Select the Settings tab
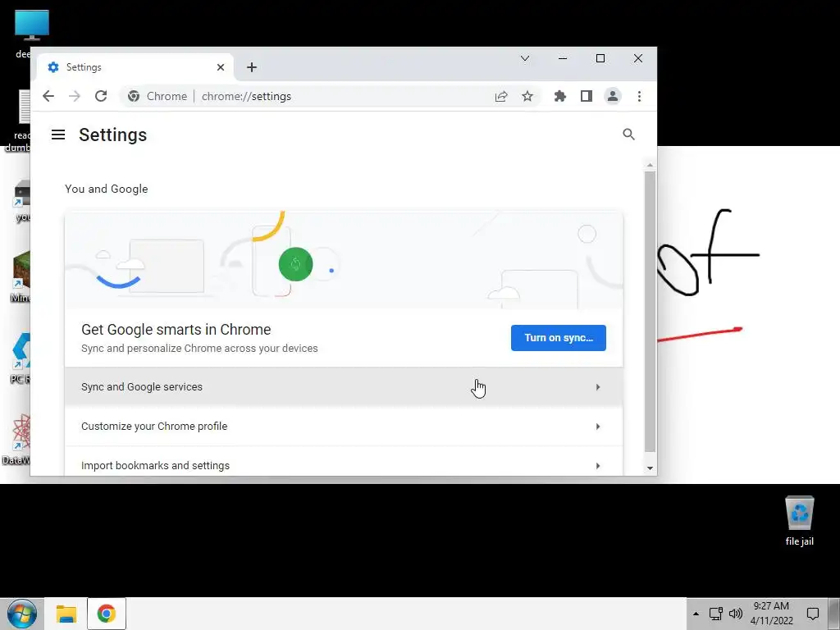The image size is (840, 630). 135,67
